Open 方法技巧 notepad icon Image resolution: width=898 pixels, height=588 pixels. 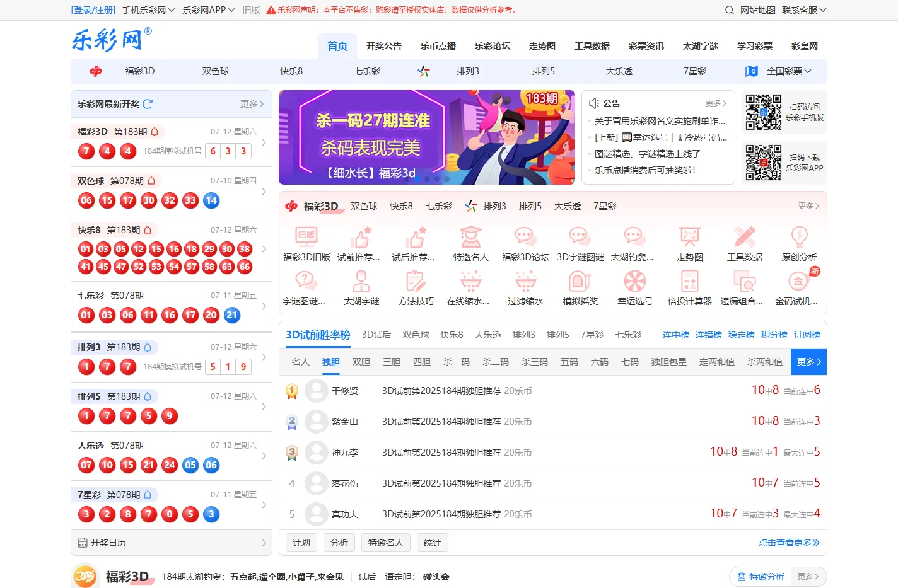click(x=416, y=281)
